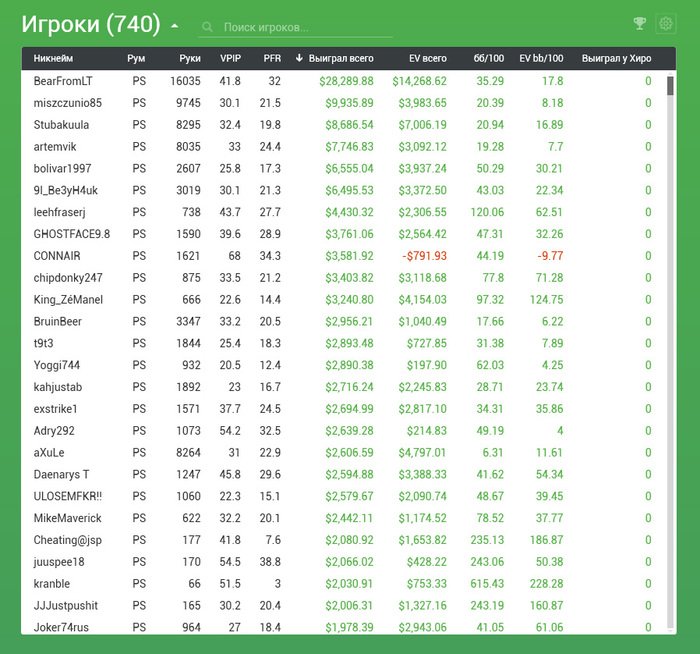The width and height of the screenshot is (700, 654).
Task: Sort by Руки column header
Action: coord(190,58)
